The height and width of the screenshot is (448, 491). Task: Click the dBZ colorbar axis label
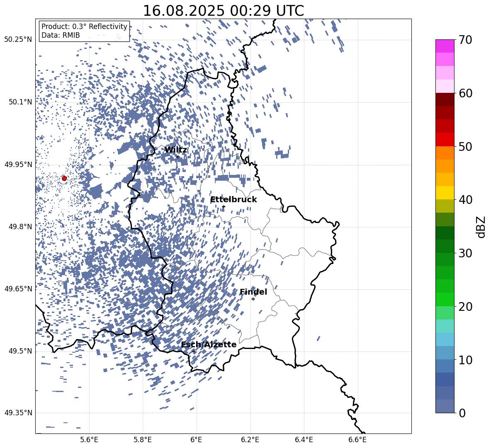(481, 227)
